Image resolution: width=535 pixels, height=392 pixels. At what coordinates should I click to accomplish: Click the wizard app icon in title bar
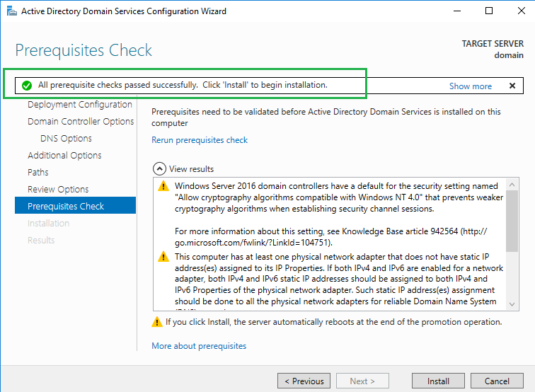11,11
